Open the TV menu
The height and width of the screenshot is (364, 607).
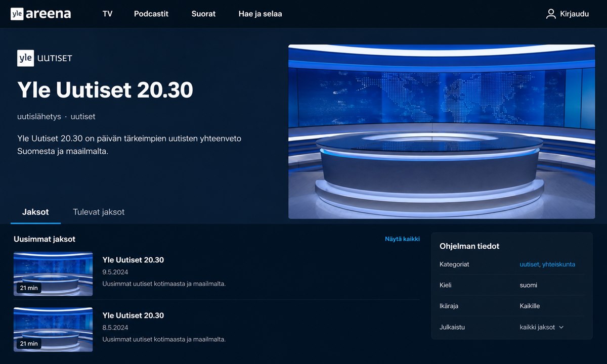coord(107,14)
